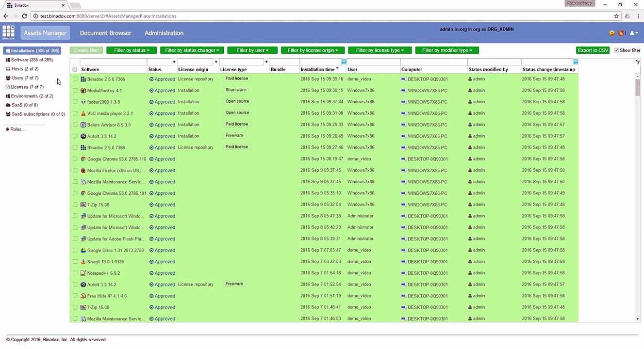Click the filter funnel icon above the scrollbar
Viewport: 644px width, 349px height.
click(x=638, y=62)
